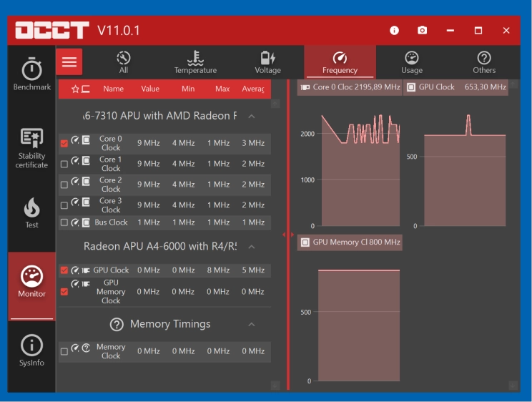Click the gauge icon on Core 1 Clock row
The image size is (532, 402).
75,160
